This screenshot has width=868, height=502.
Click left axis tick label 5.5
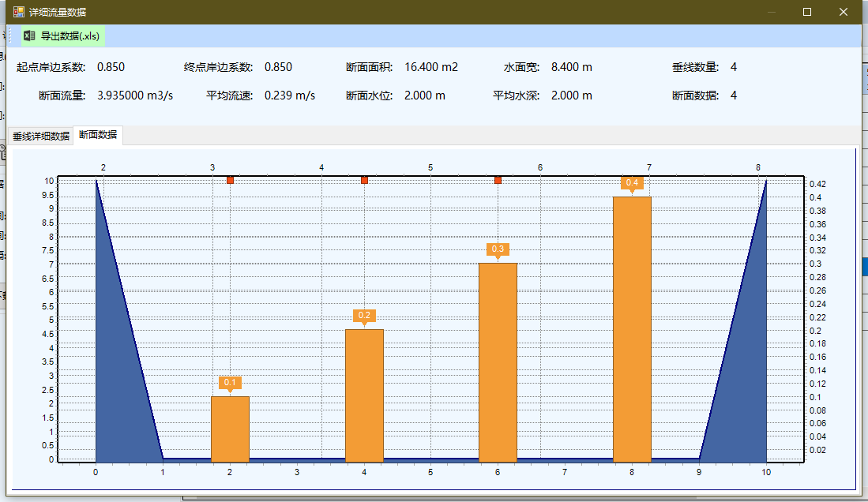tap(48, 306)
